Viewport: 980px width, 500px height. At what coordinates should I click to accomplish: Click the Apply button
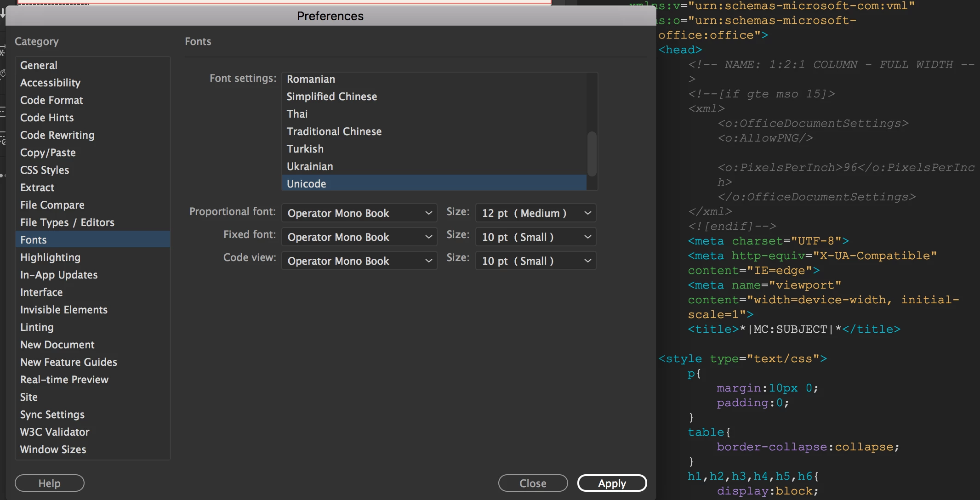[612, 483]
